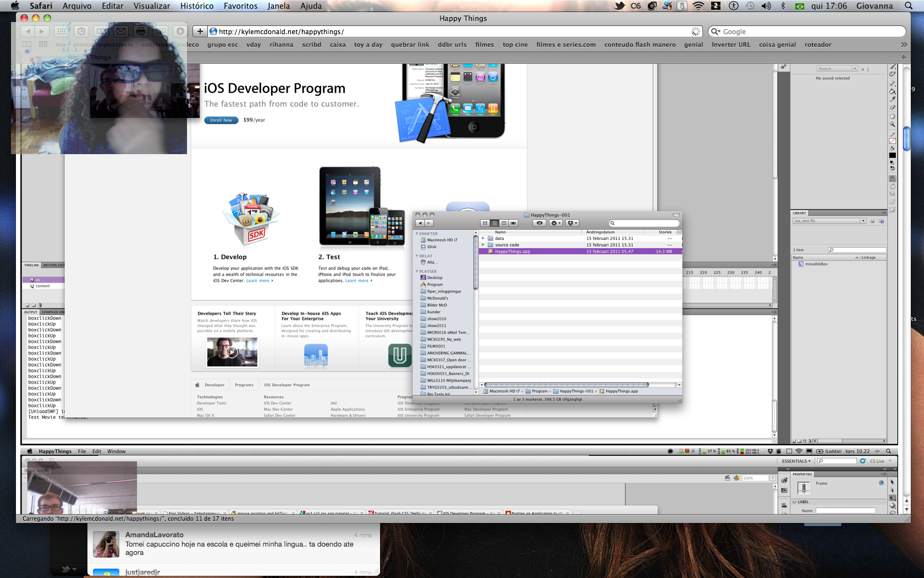Go forward with Safari's forward arrow
Viewport: 924px width, 578px height.
(x=42, y=31)
